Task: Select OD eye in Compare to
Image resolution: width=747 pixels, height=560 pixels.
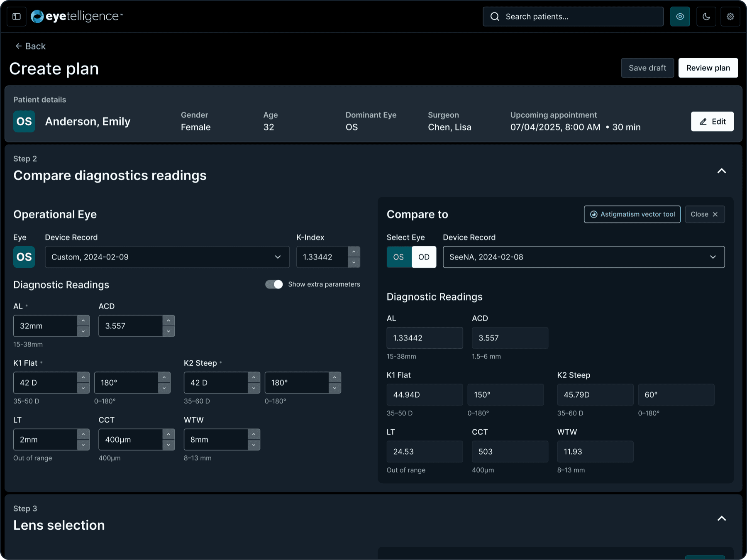Action: [x=424, y=257]
